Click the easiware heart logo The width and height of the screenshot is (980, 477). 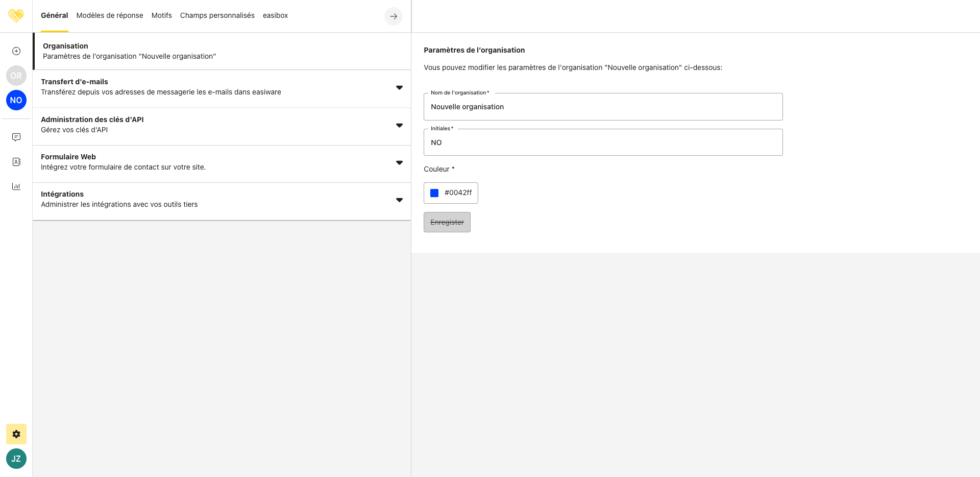pyautogui.click(x=16, y=15)
